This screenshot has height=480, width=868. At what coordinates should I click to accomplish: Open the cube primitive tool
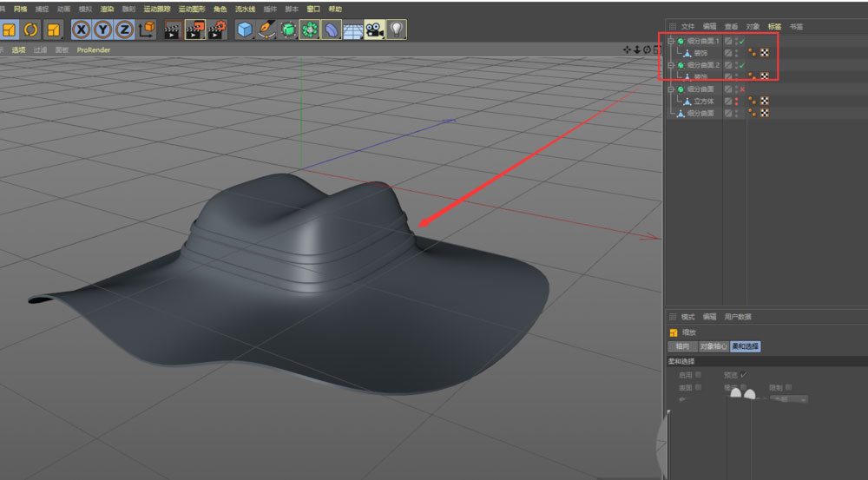[245, 30]
